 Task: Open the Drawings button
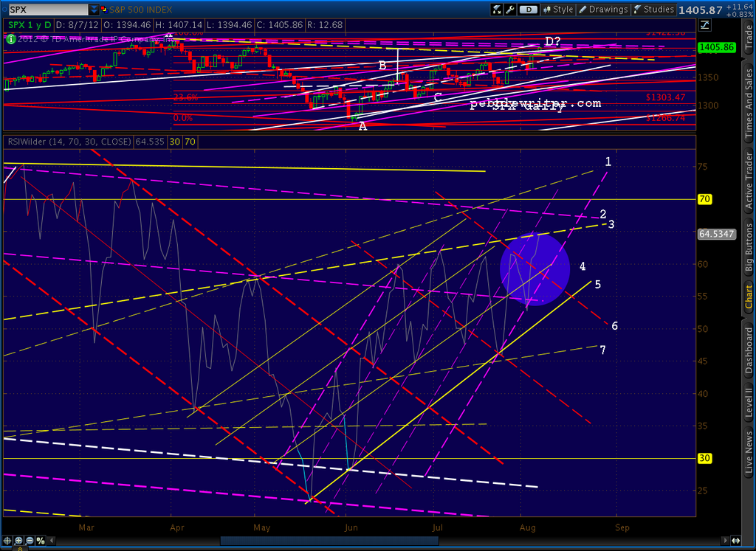pos(603,10)
